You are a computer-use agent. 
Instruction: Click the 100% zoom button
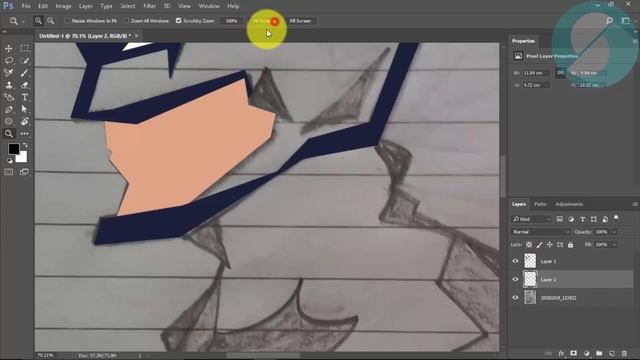231,21
